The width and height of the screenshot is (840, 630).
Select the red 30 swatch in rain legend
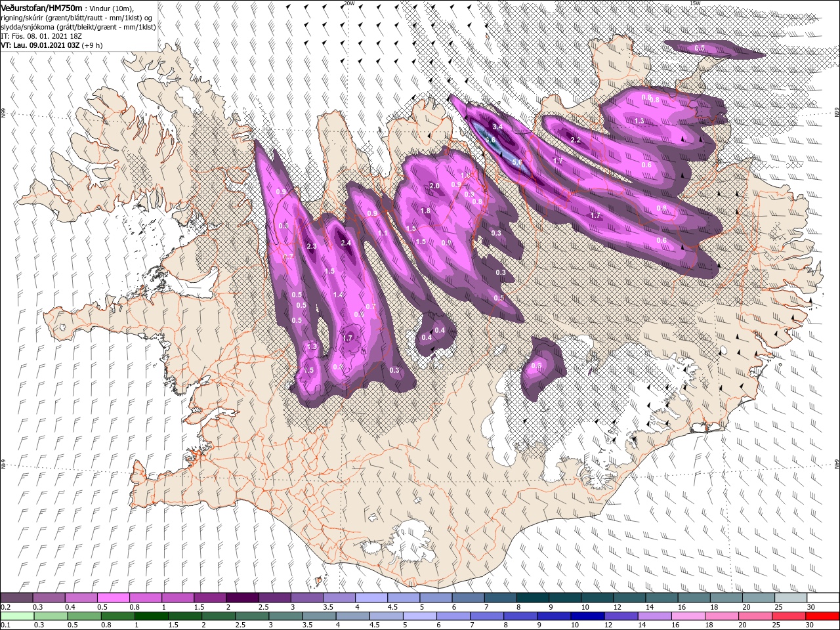821,616
